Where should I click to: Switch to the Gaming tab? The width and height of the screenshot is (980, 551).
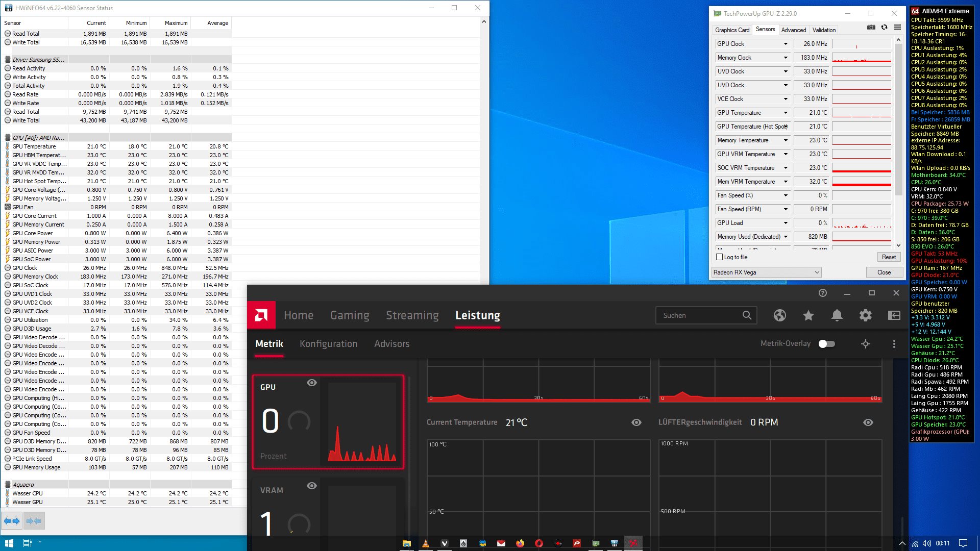[x=350, y=316]
